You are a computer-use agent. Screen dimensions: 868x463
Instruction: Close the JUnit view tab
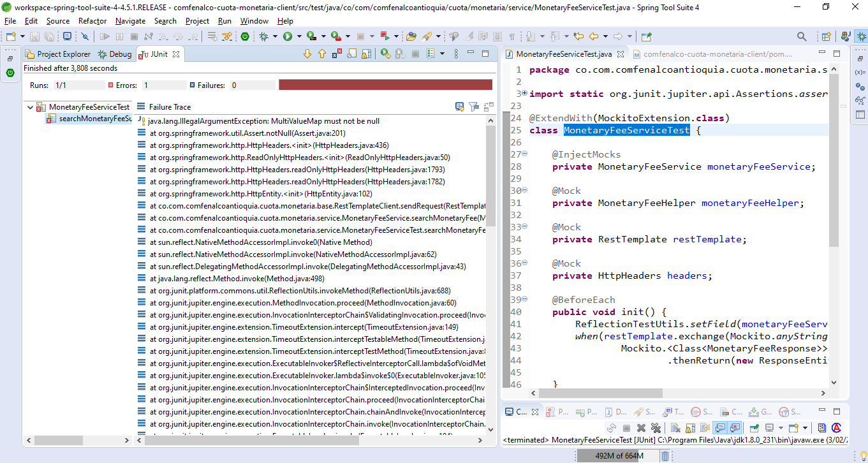point(176,54)
